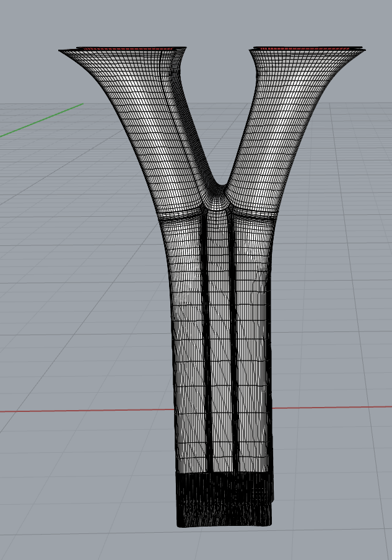Click the outer flared tip of right branch
Screen dimensions: 392x560
click(362, 50)
